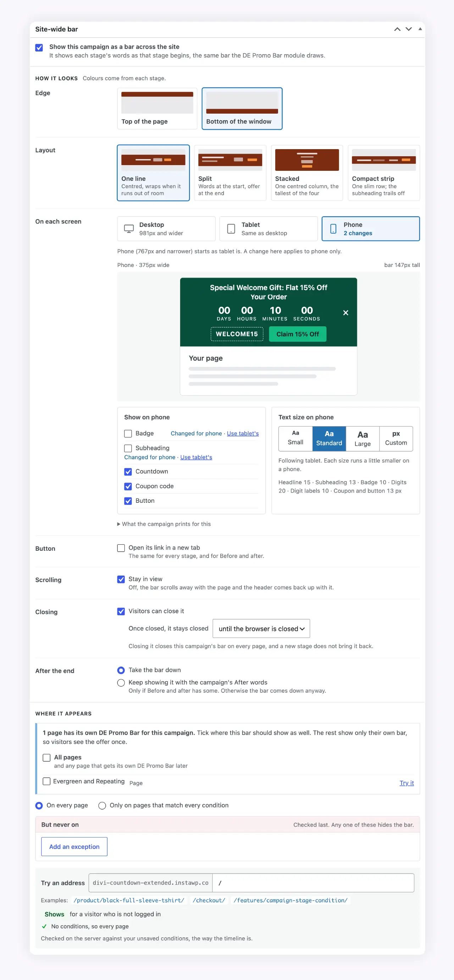The width and height of the screenshot is (454, 980).
Task: Click the /checkout/ example address
Action: tap(209, 900)
